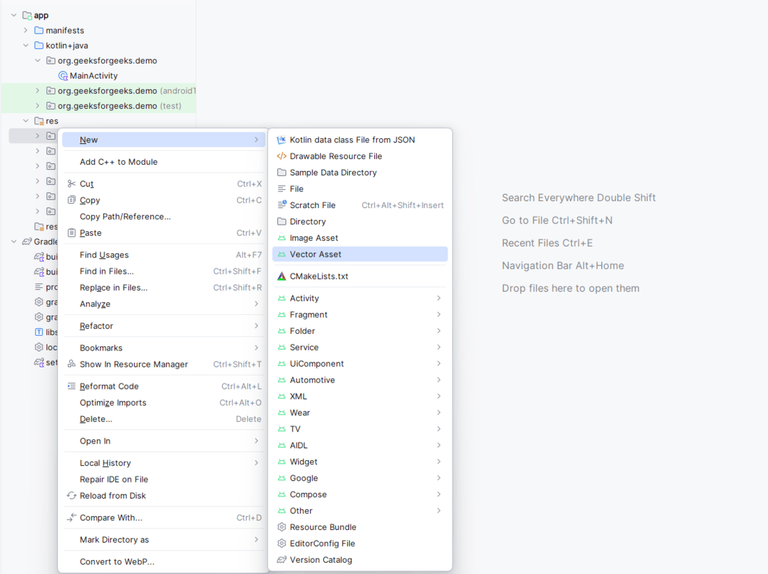Expand the manifests folder node

click(25, 30)
